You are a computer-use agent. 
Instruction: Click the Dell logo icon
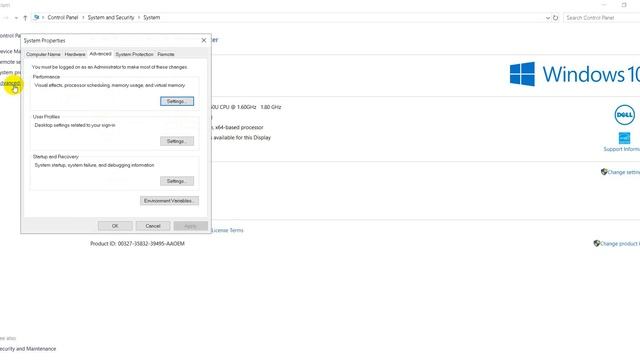[x=624, y=115]
